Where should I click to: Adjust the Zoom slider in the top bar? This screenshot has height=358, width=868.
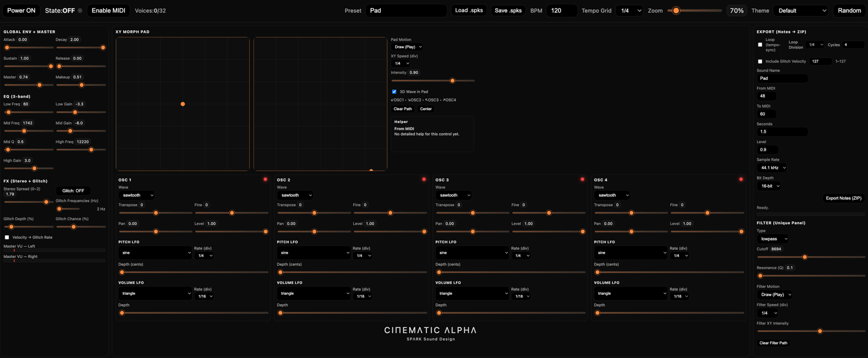[694, 10]
